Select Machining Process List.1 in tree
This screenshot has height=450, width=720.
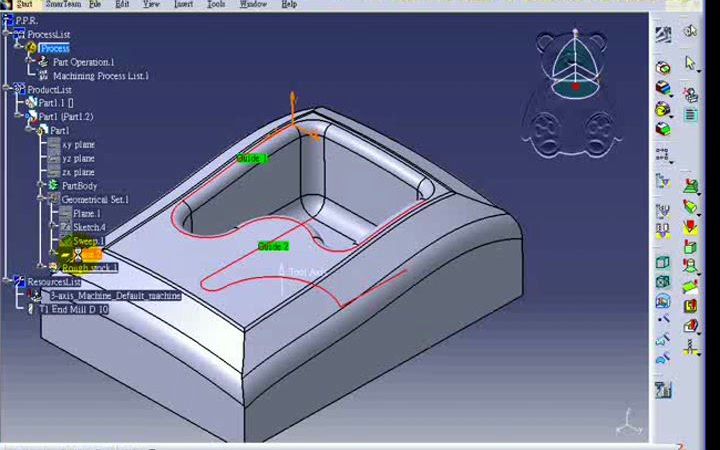click(x=101, y=76)
